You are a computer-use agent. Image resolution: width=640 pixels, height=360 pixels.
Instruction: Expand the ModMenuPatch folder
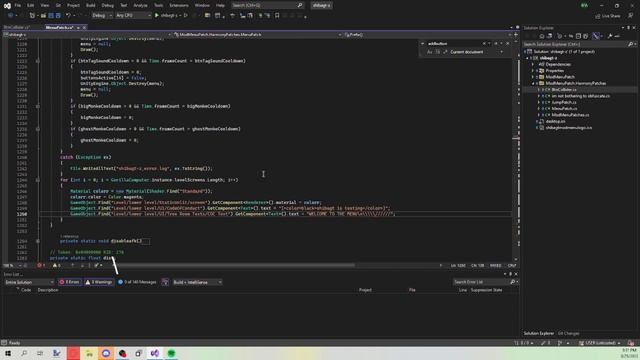pos(533,77)
